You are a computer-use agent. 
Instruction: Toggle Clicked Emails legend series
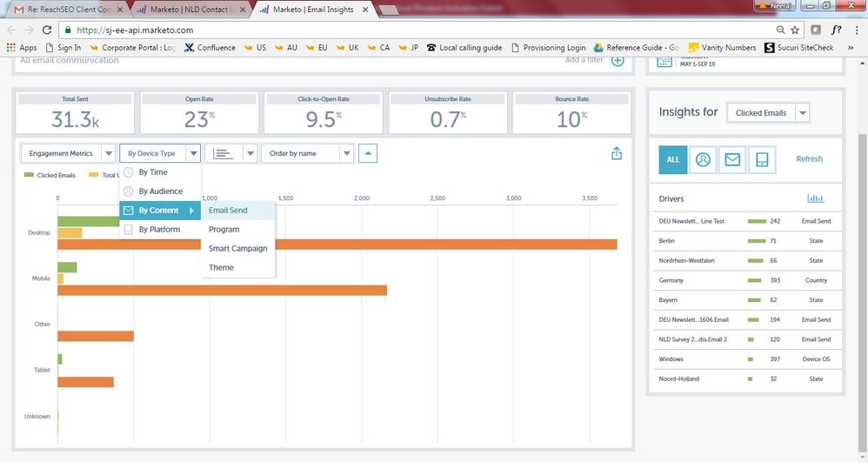pos(50,175)
